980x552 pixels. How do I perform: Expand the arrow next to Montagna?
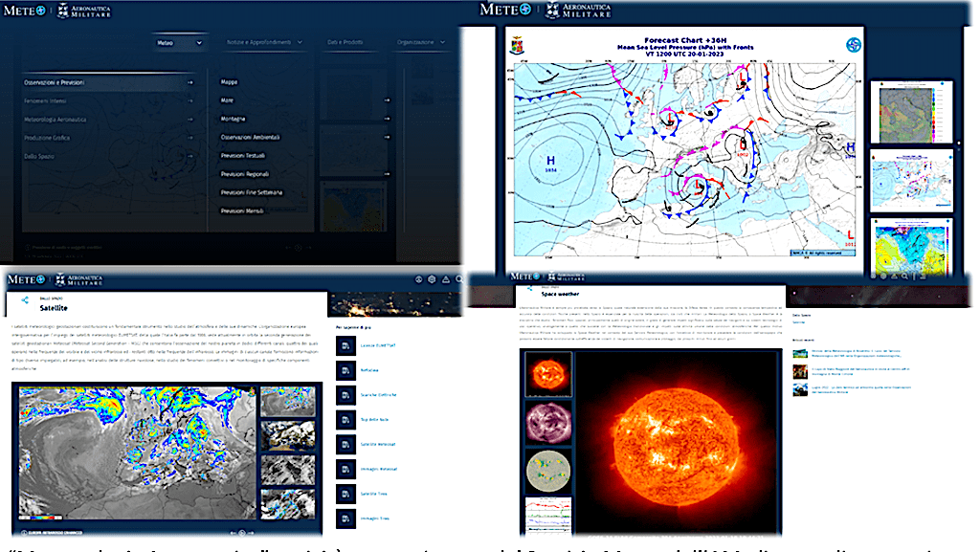click(x=387, y=119)
